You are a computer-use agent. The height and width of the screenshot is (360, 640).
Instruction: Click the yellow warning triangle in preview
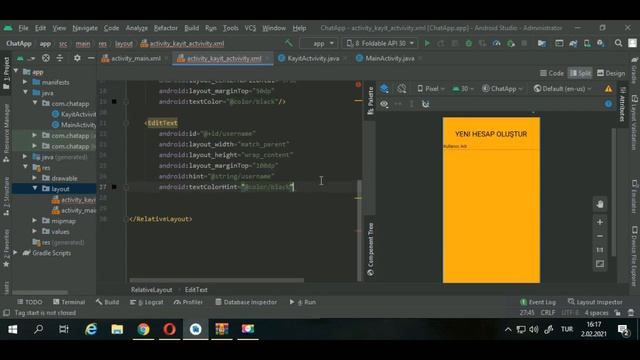tap(608, 89)
